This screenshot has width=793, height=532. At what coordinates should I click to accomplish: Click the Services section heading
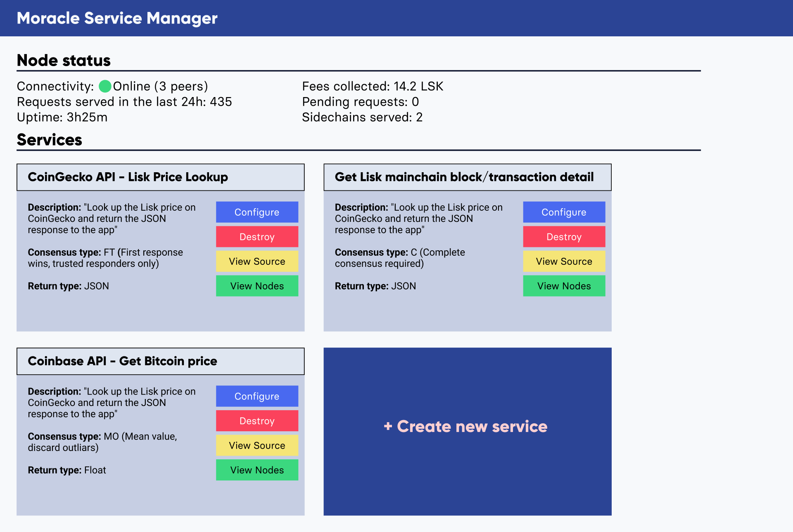pos(50,140)
